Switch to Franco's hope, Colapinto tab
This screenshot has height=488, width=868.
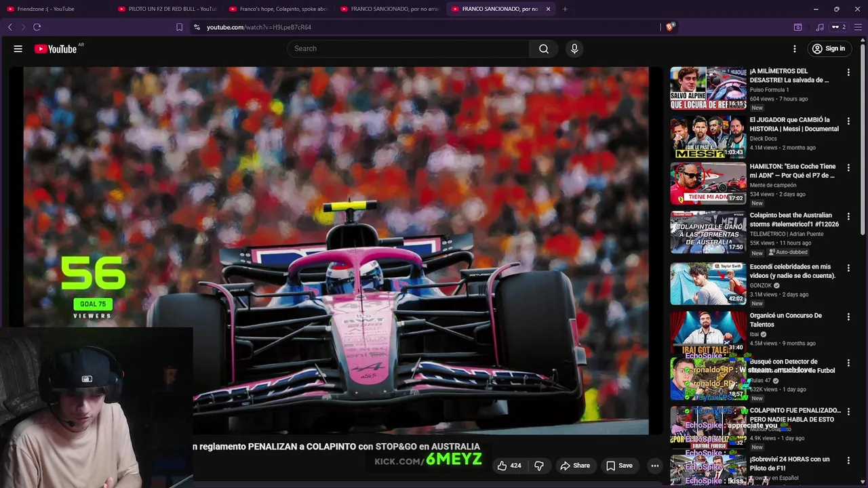[278, 9]
